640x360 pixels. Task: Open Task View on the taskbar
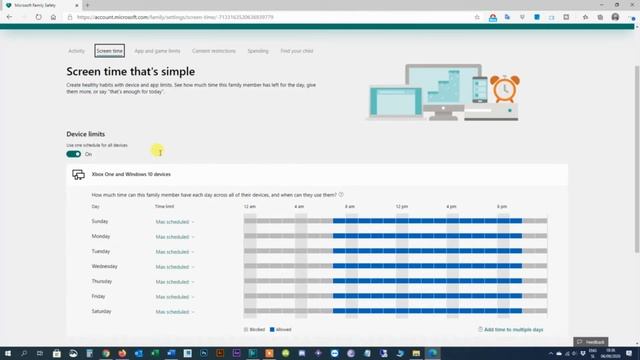pos(40,353)
